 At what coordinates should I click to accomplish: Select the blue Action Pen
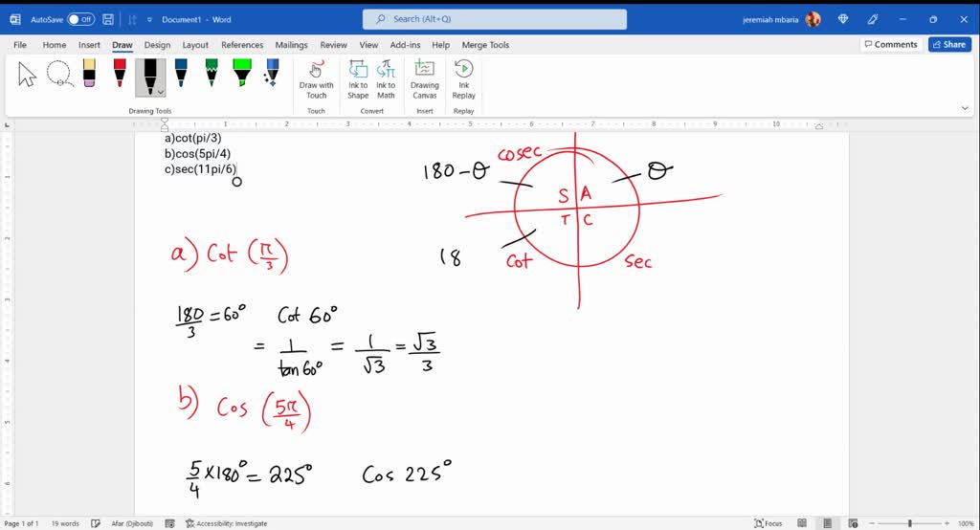[272, 73]
